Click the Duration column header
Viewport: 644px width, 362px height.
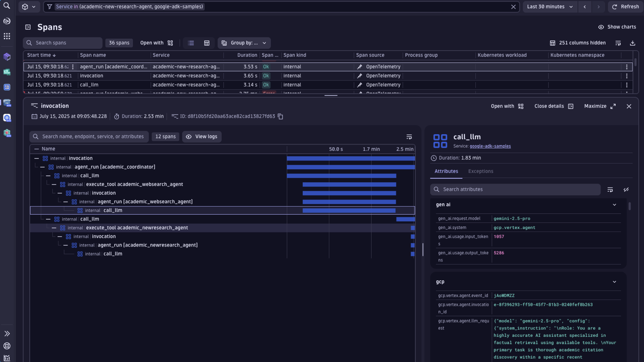coord(247,55)
